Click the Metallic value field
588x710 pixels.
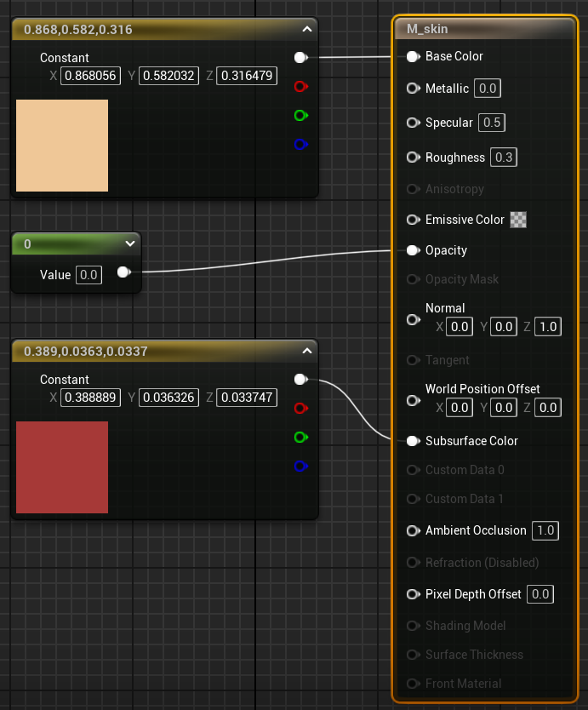pos(488,89)
